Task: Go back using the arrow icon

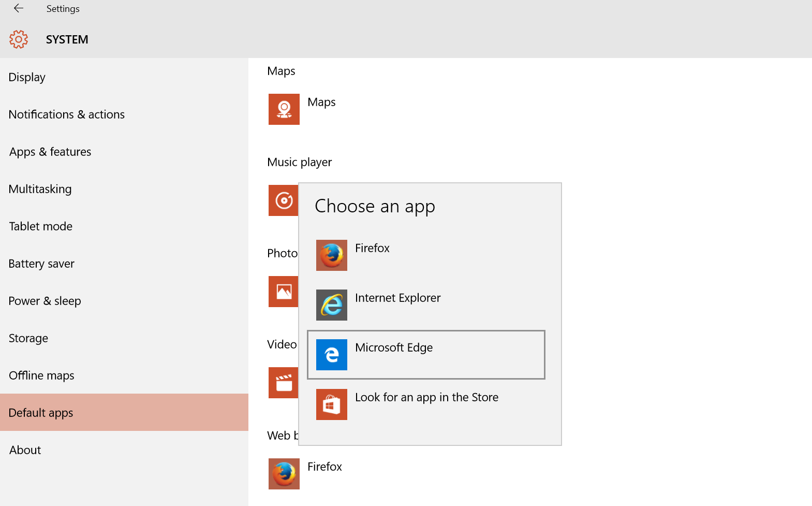Action: coord(19,8)
